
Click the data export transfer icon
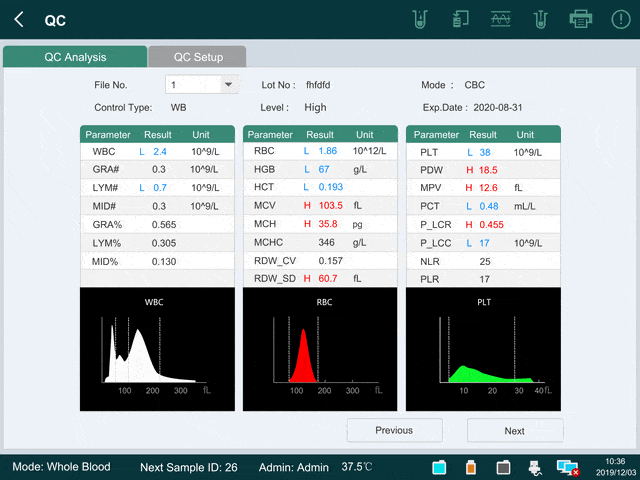click(461, 19)
